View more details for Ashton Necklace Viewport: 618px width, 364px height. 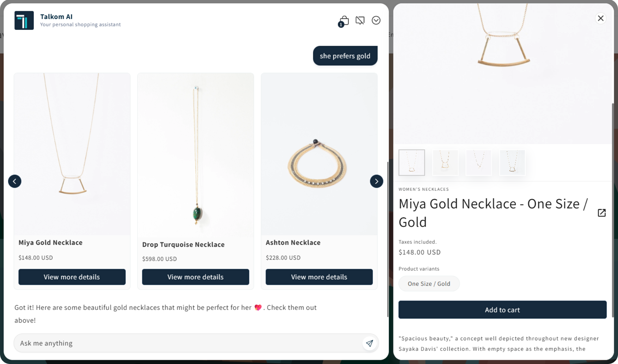click(319, 277)
